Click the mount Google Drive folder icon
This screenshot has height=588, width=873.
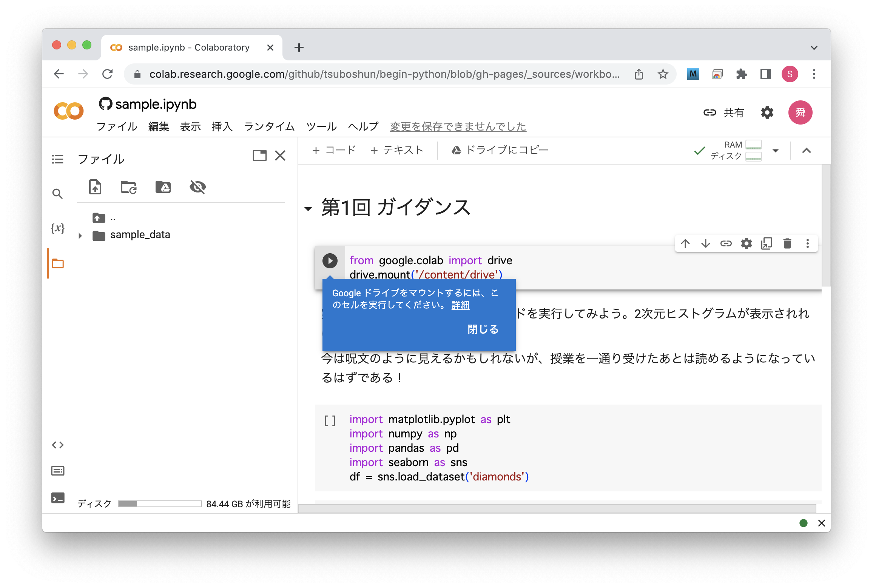(163, 187)
